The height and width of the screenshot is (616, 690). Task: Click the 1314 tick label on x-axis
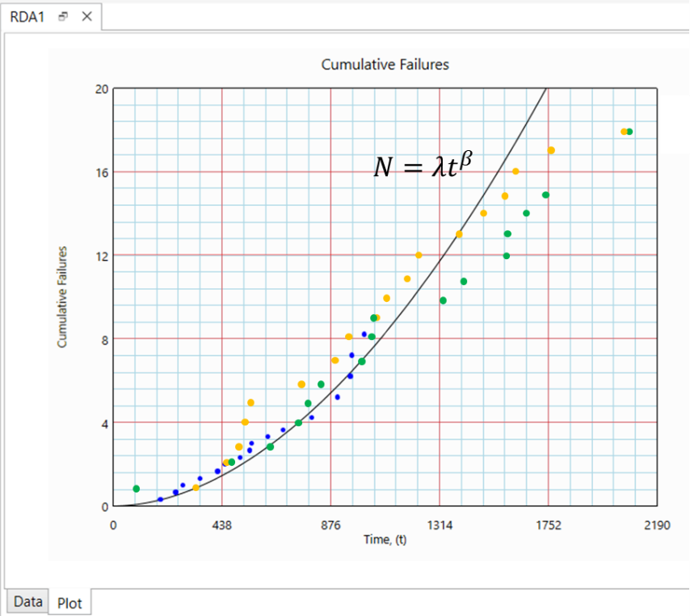[x=439, y=524]
